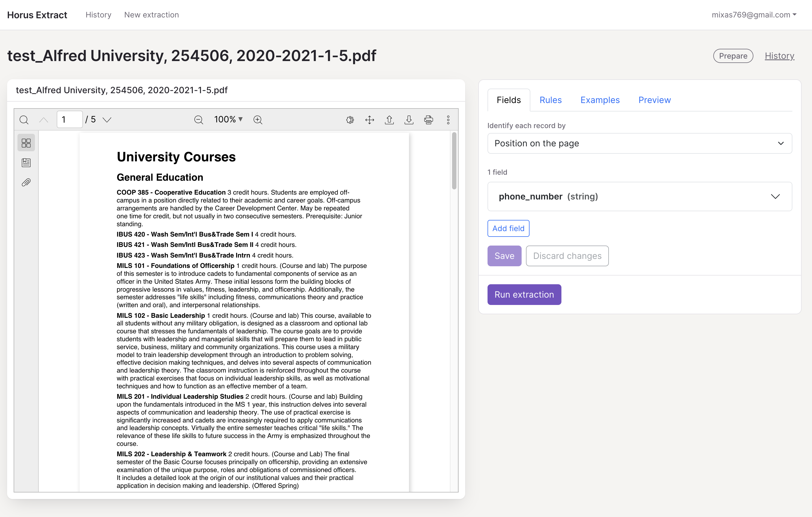Print the PDF document icon
Screen dimensions: 812x517
[x=429, y=120]
